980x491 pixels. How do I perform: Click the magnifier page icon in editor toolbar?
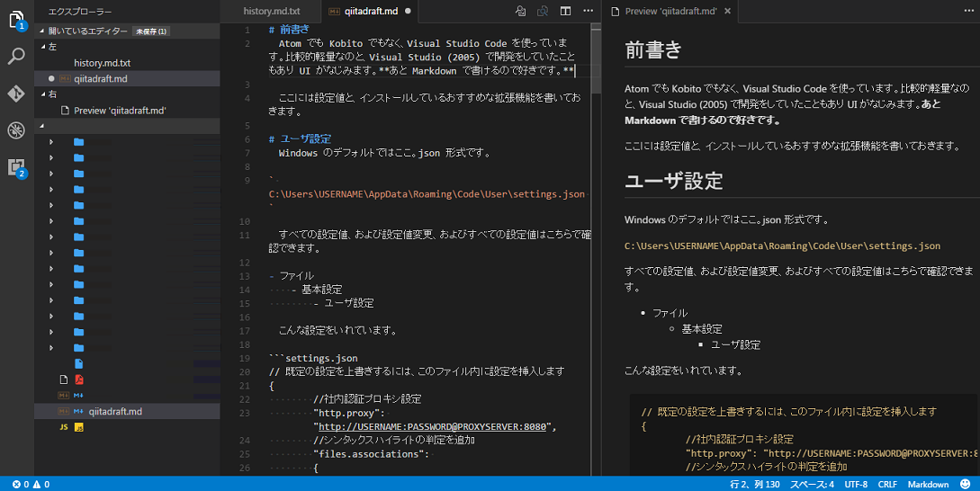[543, 11]
